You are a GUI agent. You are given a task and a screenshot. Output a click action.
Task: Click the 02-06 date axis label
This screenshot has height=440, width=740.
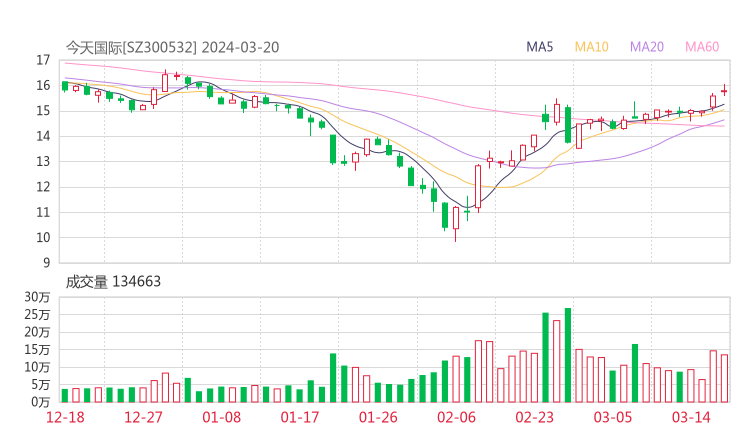[x=456, y=417]
